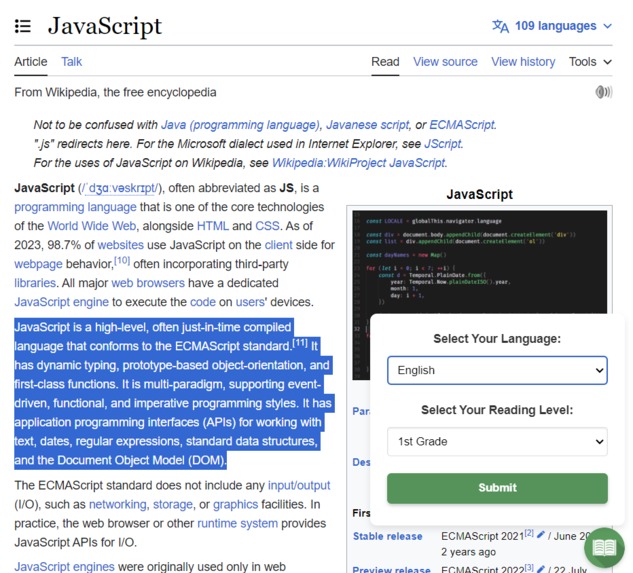Open the JavaScript engines link
This screenshot has width=633, height=573.
[65, 567]
